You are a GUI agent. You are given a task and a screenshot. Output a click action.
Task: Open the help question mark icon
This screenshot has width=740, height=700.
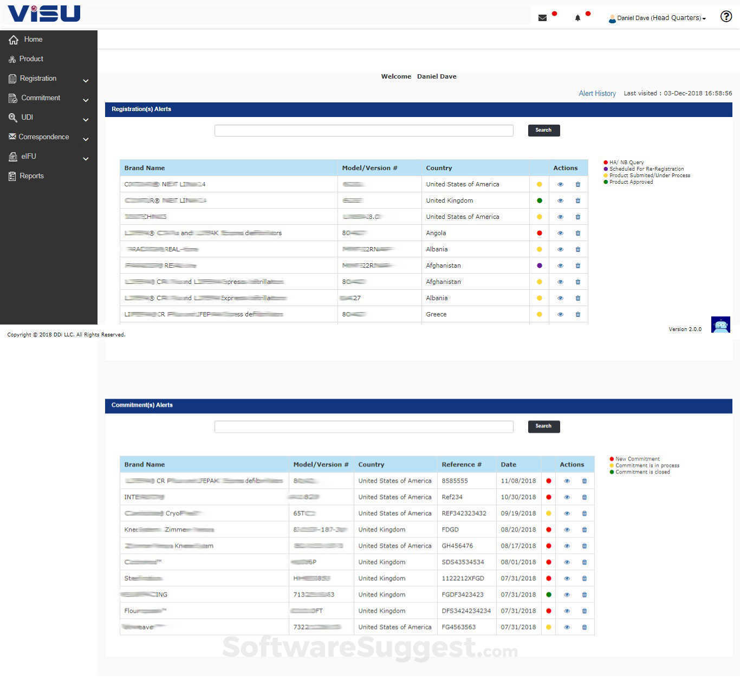pos(726,17)
